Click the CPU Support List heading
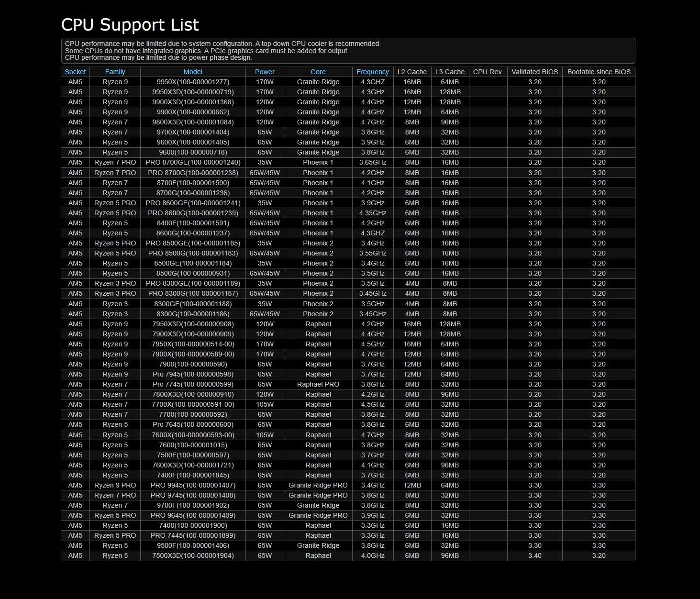Viewport: 700px width, 599px height. [130, 24]
